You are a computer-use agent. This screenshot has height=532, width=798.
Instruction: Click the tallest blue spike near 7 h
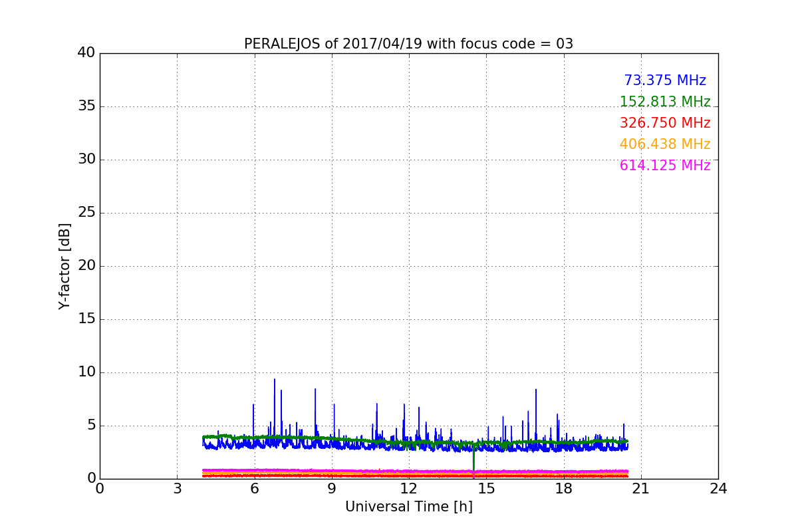tap(274, 409)
